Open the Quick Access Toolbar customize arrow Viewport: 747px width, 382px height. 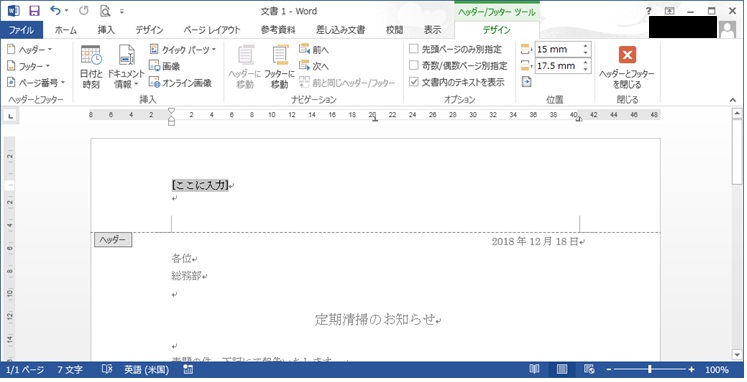[x=122, y=11]
